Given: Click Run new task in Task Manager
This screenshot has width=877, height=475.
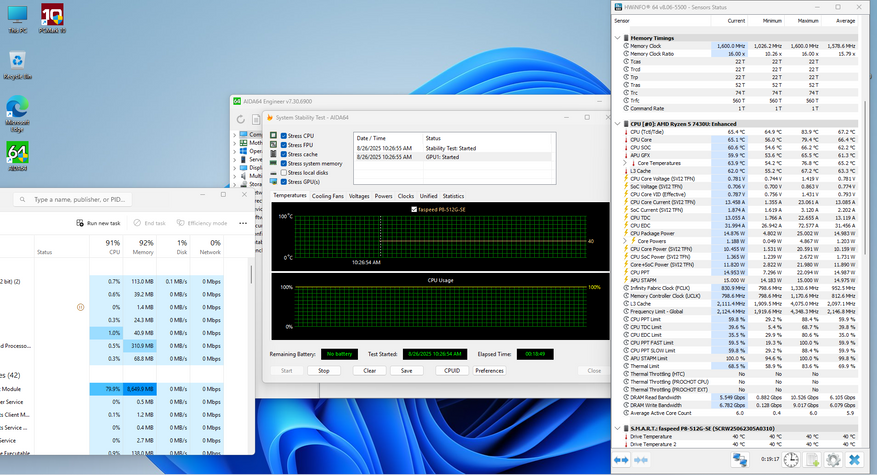Looking at the screenshot, I should coord(100,223).
